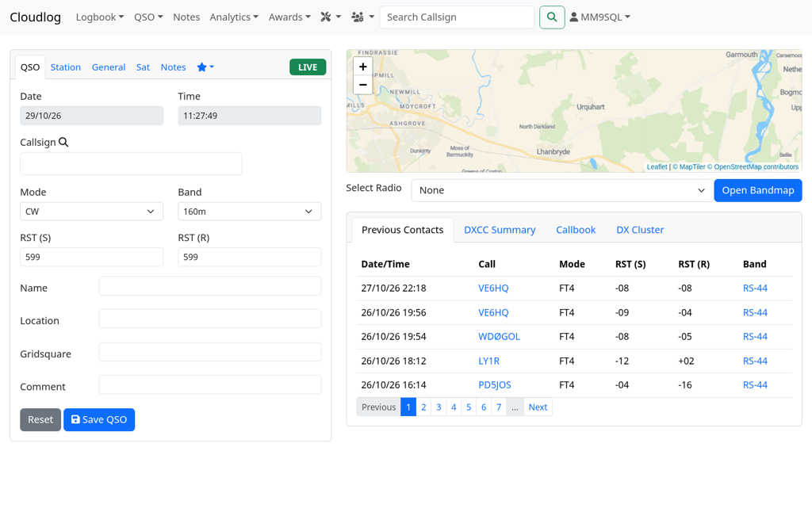Go to page 2 of contacts
The image size is (812, 512).
point(423,407)
